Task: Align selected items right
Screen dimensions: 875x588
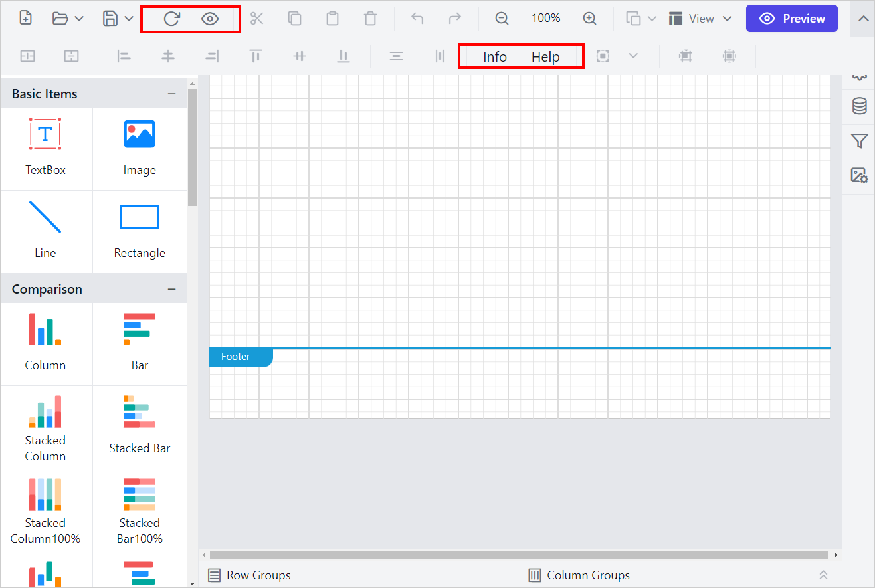Action: click(x=212, y=56)
